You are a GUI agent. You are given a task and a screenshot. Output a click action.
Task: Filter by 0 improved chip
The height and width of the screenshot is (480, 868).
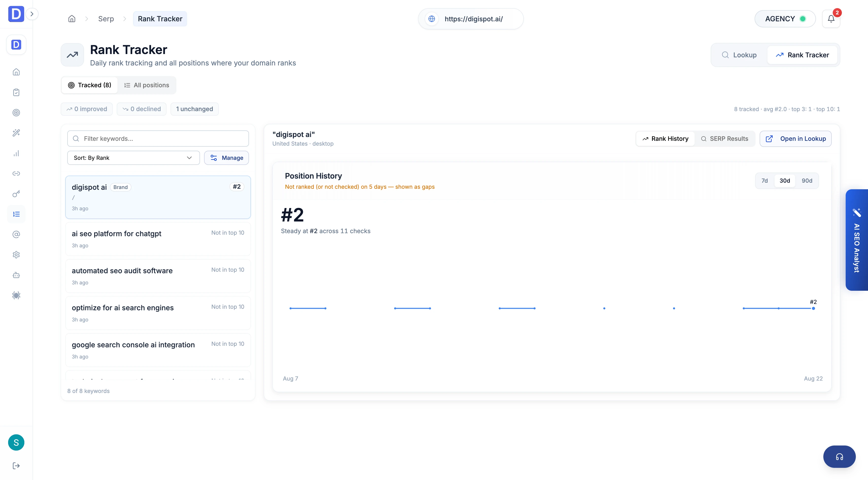[87, 109]
